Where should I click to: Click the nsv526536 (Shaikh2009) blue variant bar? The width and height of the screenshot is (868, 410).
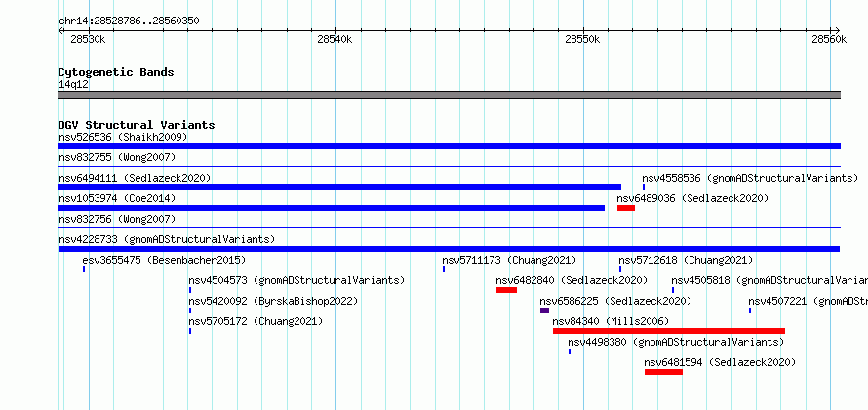point(449,146)
